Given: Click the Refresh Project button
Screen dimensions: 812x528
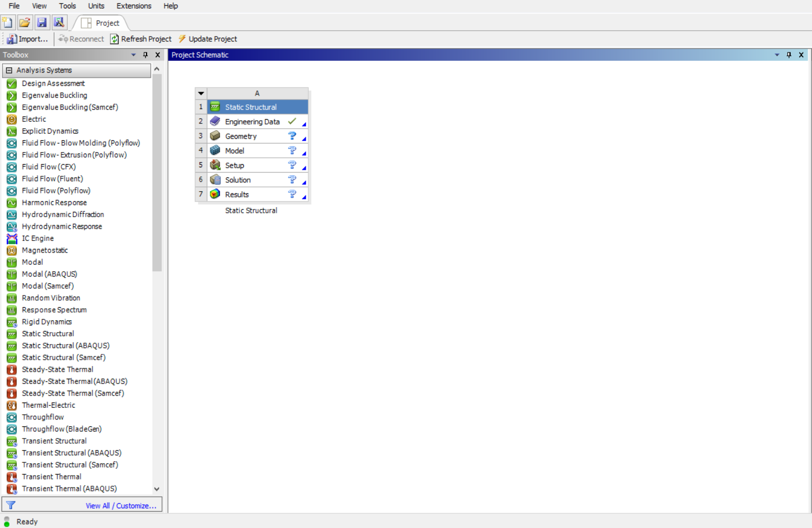Looking at the screenshot, I should [141, 39].
